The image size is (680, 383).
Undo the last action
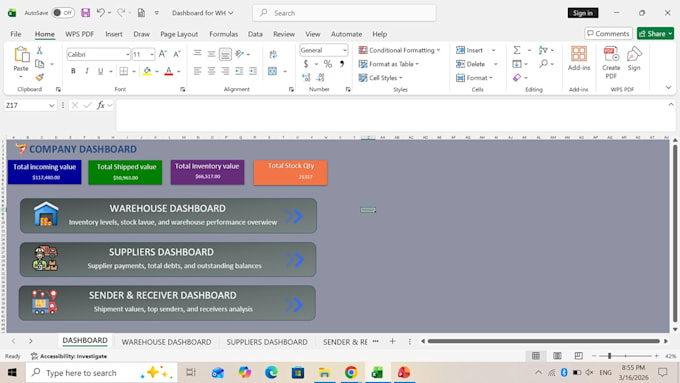click(x=100, y=13)
